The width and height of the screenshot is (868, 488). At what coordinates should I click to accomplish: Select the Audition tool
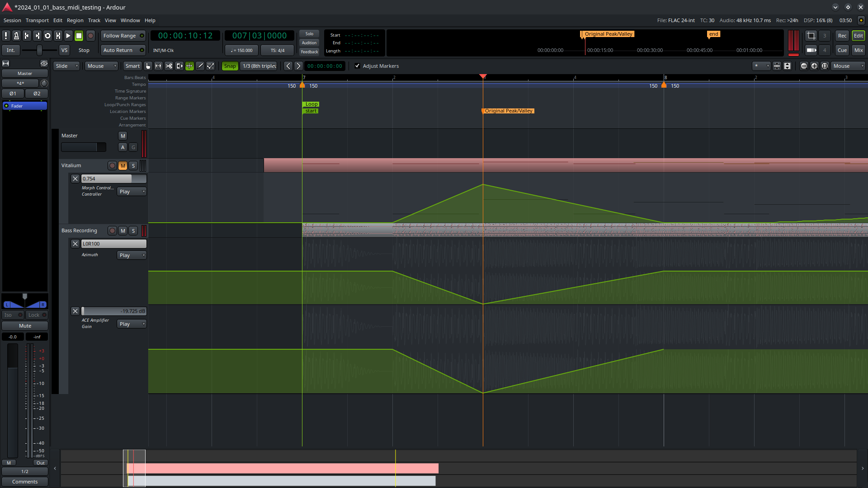click(x=179, y=66)
